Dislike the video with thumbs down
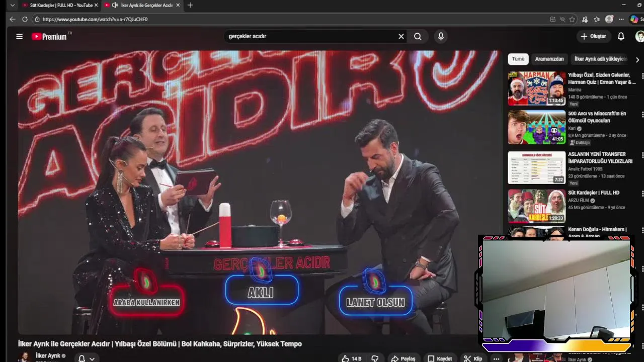The image size is (644, 362). pyautogui.click(x=375, y=358)
